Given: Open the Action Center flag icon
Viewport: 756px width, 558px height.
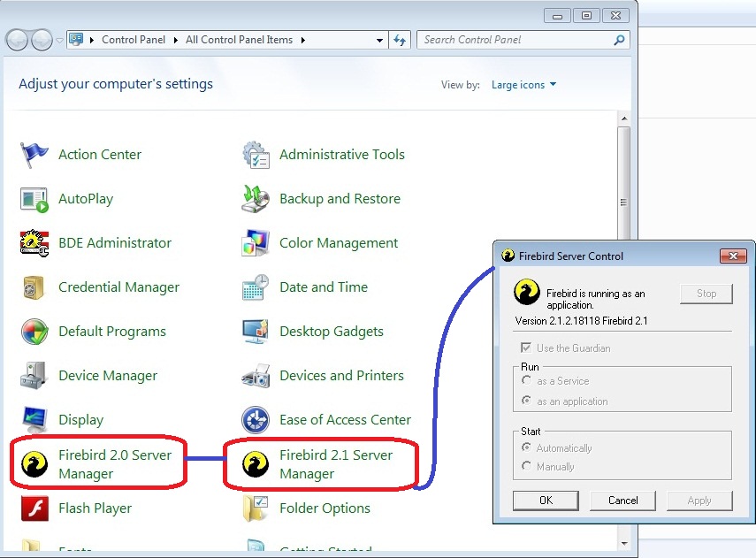Looking at the screenshot, I should tap(34, 155).
